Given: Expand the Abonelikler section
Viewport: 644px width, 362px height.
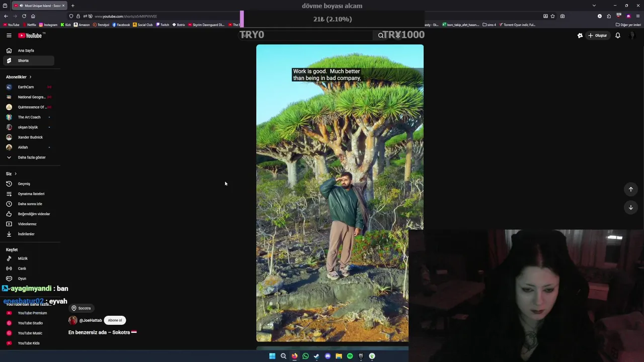Looking at the screenshot, I should click(x=19, y=77).
